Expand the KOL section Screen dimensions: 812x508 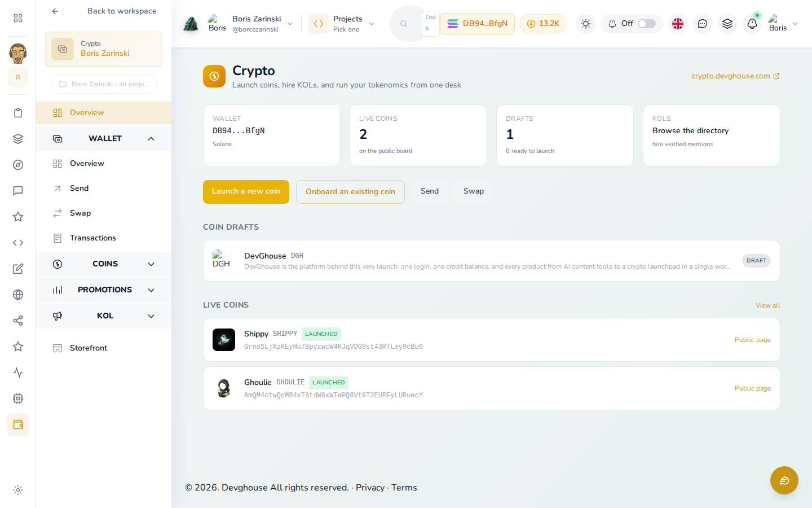[x=104, y=316]
